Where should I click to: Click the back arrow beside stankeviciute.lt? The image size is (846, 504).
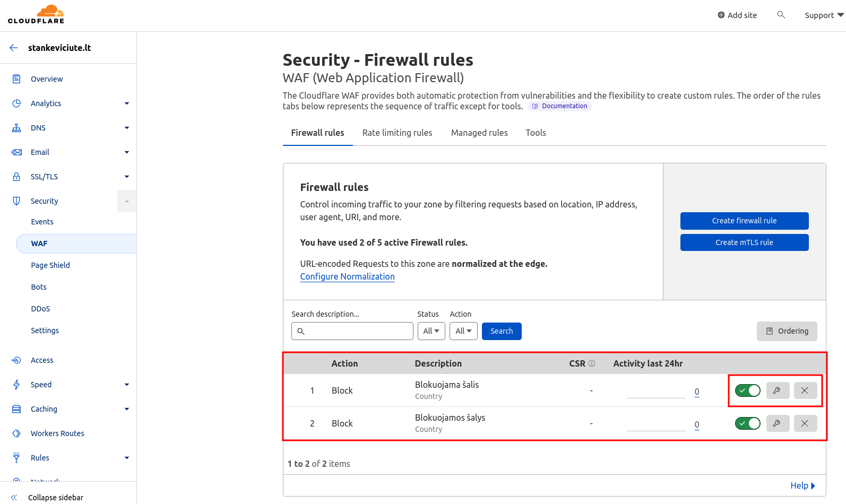click(14, 48)
